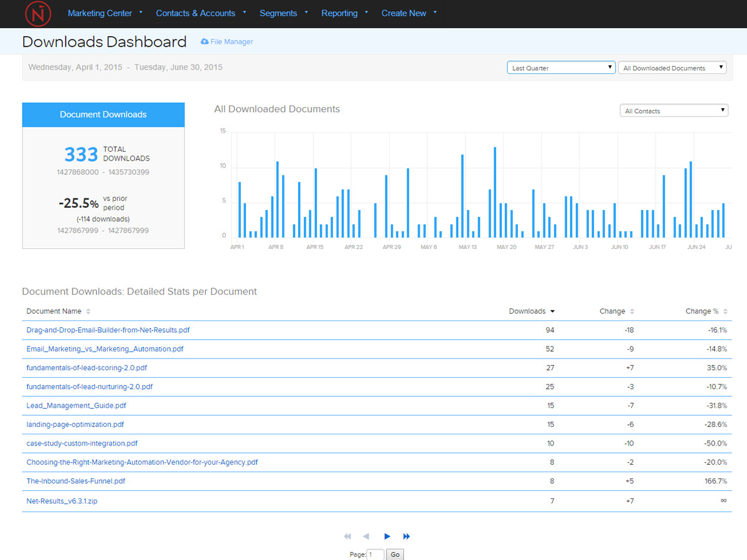Jump to last page arrow icon

406,536
